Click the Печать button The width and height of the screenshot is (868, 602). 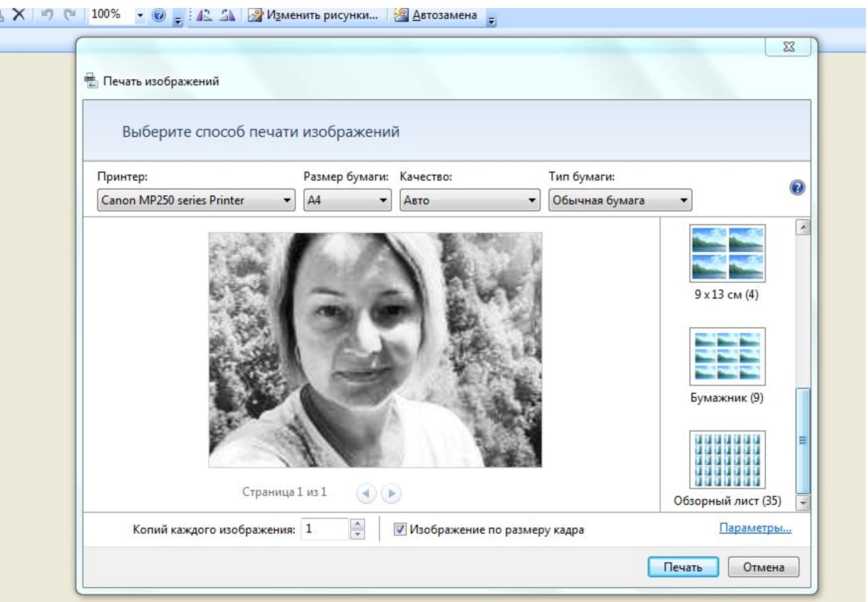click(x=683, y=567)
